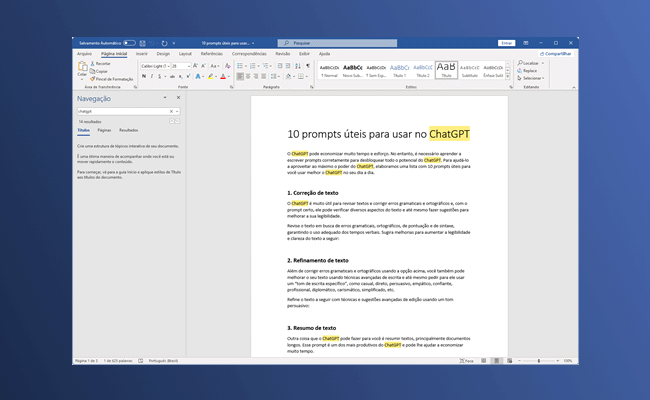Toggle subscript formatting

[x=181, y=76]
